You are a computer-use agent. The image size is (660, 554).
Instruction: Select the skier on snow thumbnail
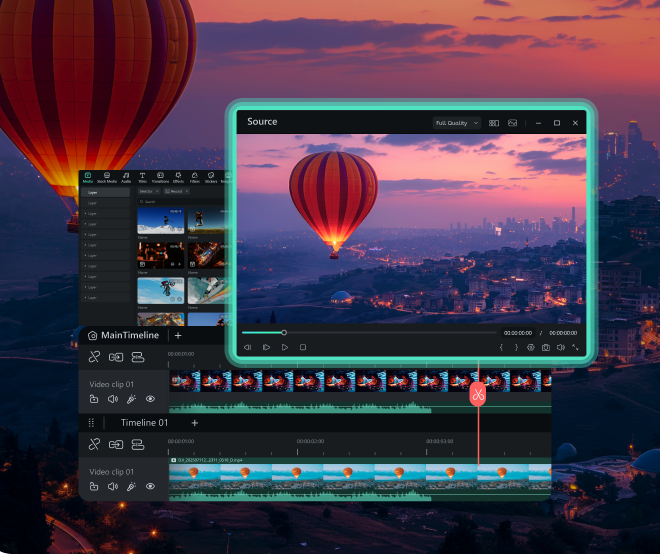click(160, 221)
